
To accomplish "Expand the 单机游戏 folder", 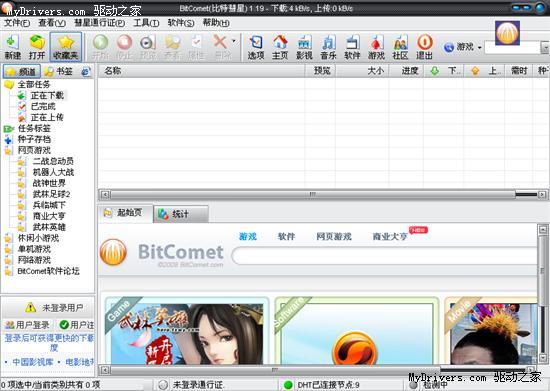I will coord(8,249).
